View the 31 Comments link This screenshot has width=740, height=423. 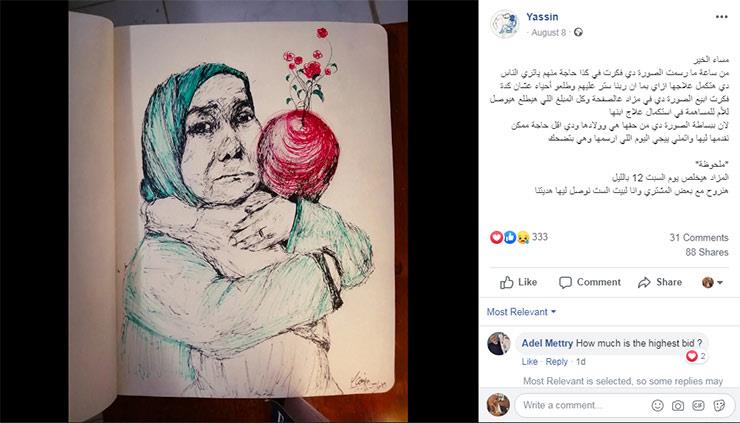698,237
